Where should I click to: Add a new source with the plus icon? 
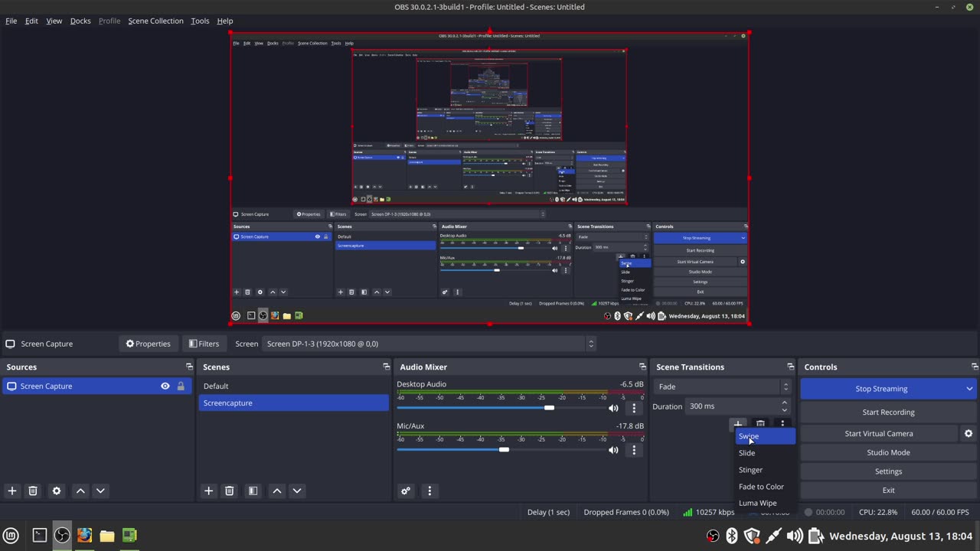pyautogui.click(x=12, y=491)
